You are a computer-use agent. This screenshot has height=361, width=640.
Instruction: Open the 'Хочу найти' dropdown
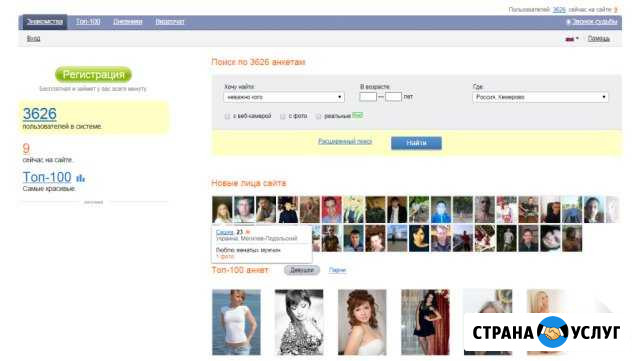tap(284, 97)
